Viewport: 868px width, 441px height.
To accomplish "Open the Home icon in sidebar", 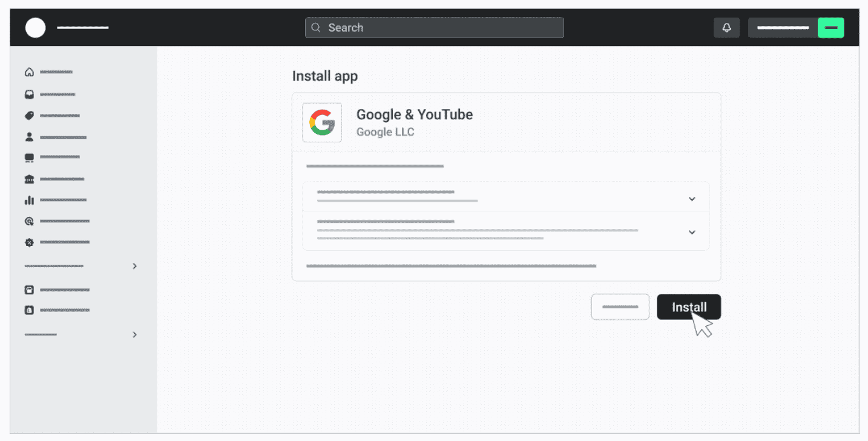I will click(29, 72).
